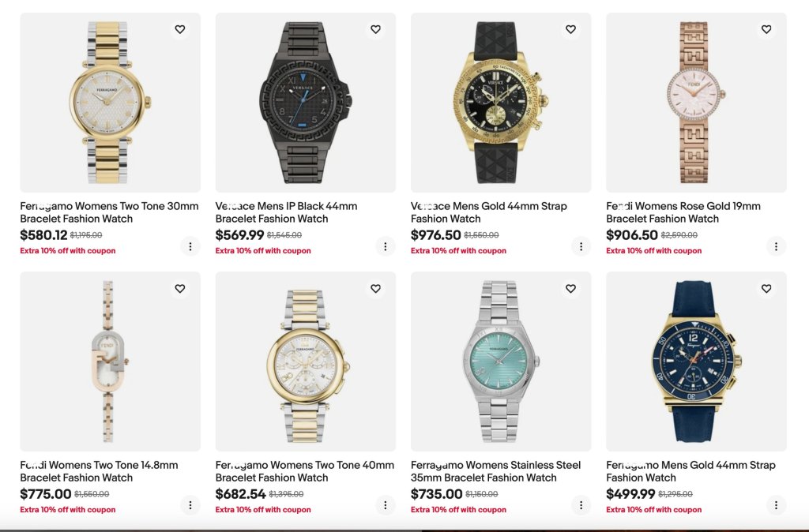Watchlist the Ferragamo Mens Gold 44mm watch
The width and height of the screenshot is (809, 532).
pyautogui.click(x=766, y=289)
